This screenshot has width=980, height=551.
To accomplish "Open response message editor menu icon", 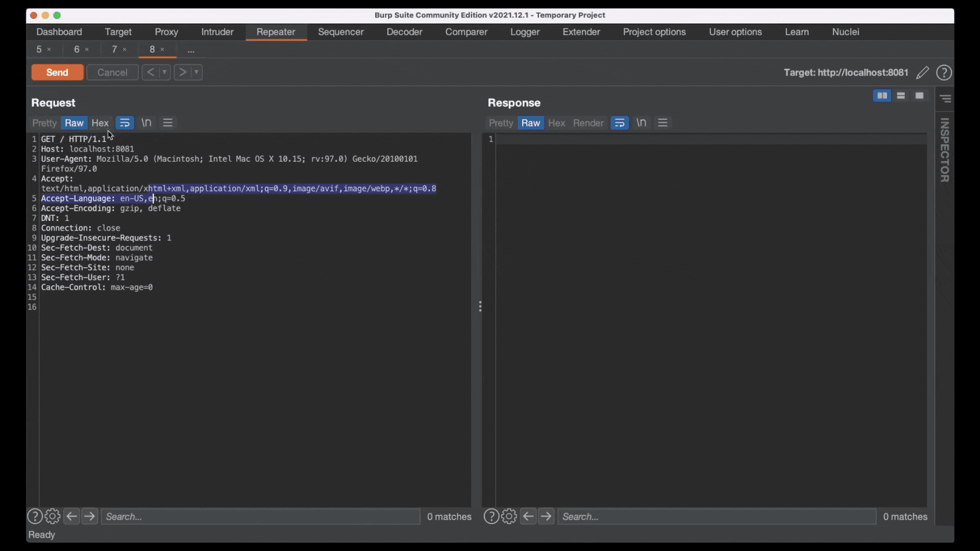I will pyautogui.click(x=663, y=123).
